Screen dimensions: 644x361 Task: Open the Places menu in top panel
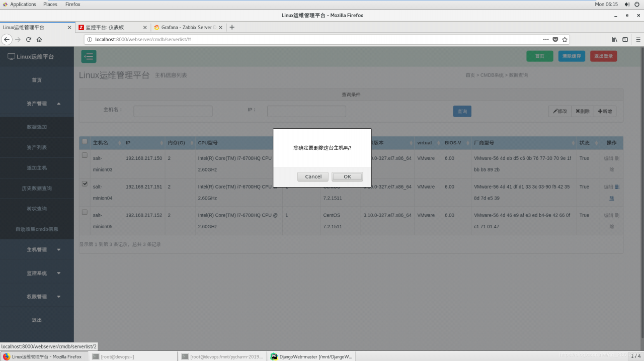click(x=50, y=4)
